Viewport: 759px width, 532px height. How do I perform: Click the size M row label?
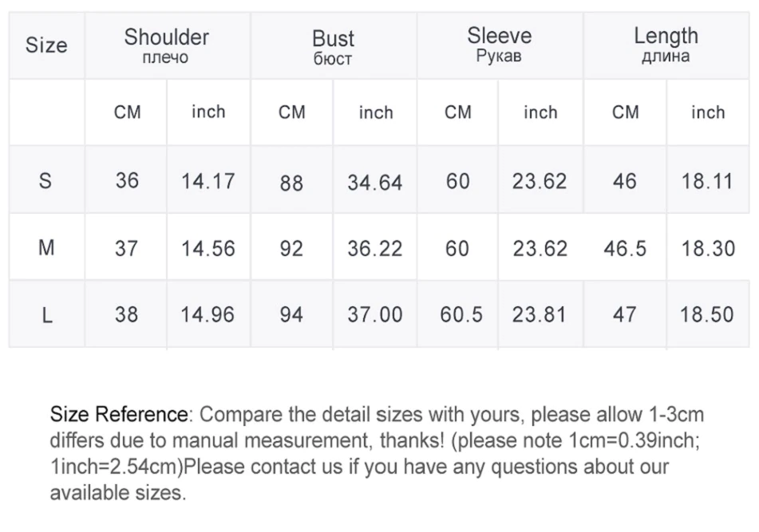(x=46, y=248)
